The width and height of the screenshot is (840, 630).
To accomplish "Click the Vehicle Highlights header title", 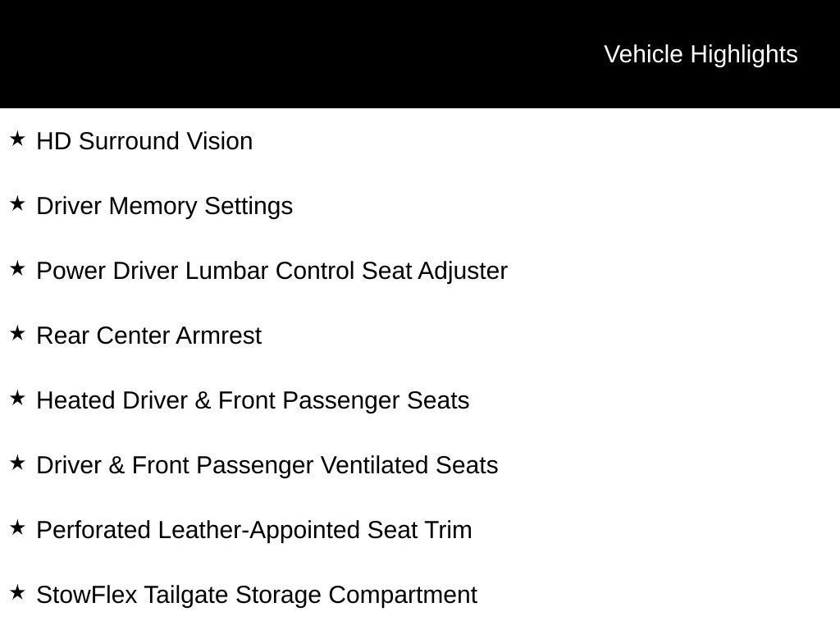I will pos(701,55).
